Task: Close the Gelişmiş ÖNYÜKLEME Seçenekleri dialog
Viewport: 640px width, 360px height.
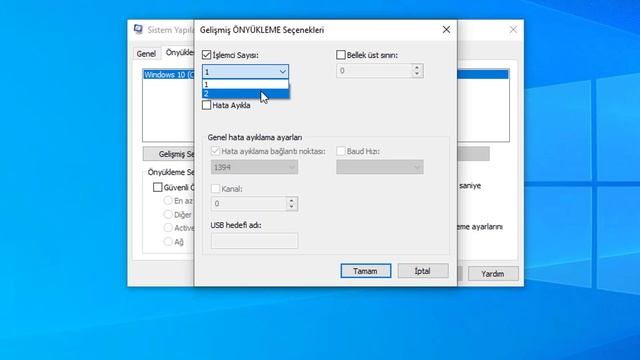Action: (x=447, y=29)
